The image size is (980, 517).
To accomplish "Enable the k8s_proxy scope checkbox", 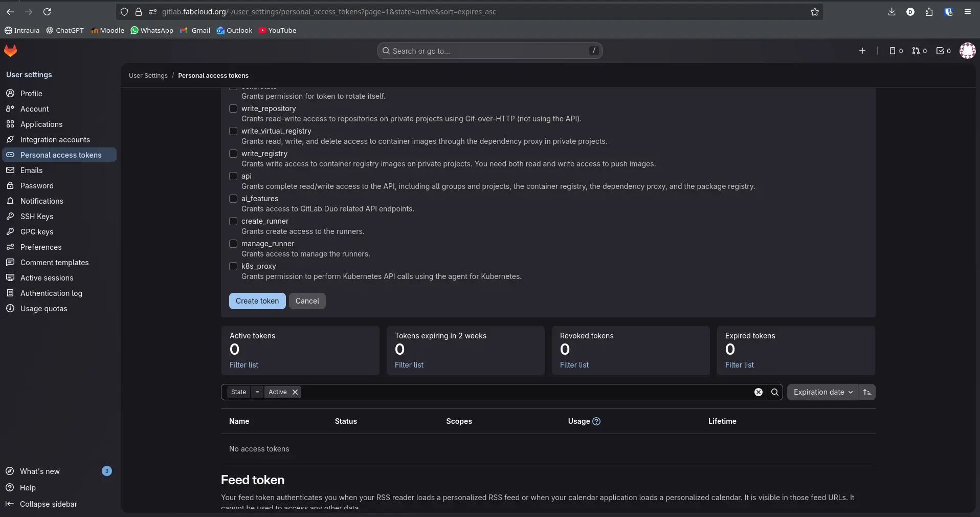I will pos(233,266).
